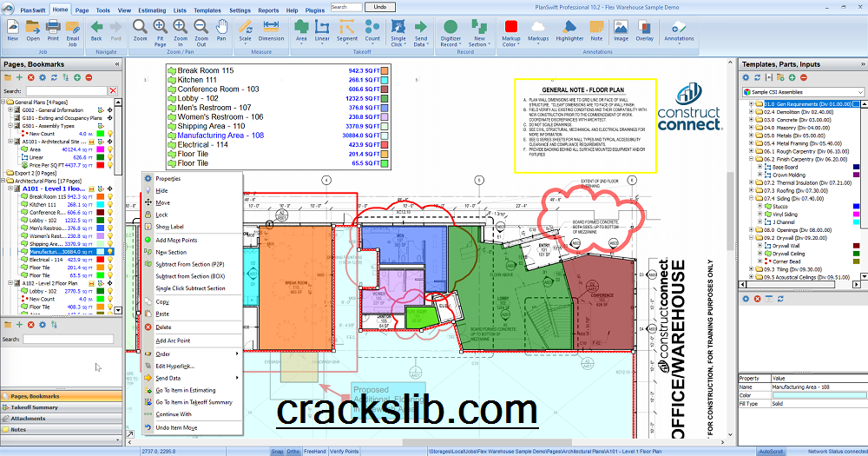Select the Highlighter tool
868x456 pixels.
click(569, 26)
